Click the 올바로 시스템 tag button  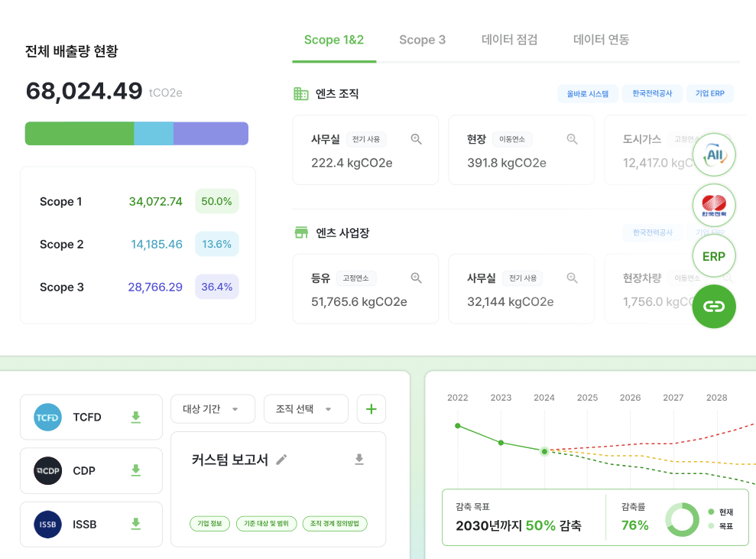pos(587,94)
